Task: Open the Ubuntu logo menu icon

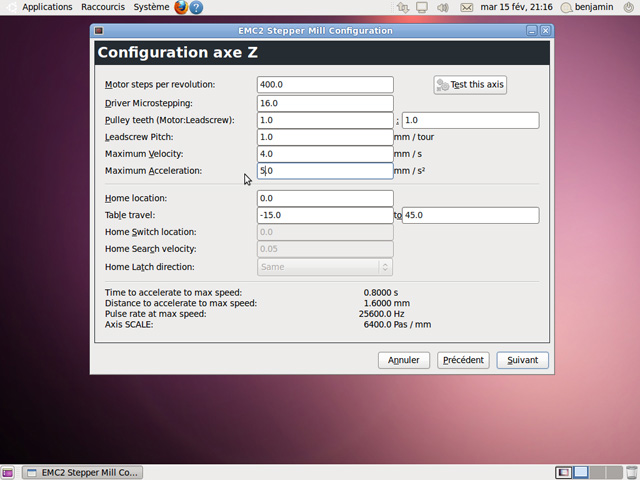Action: point(10,7)
